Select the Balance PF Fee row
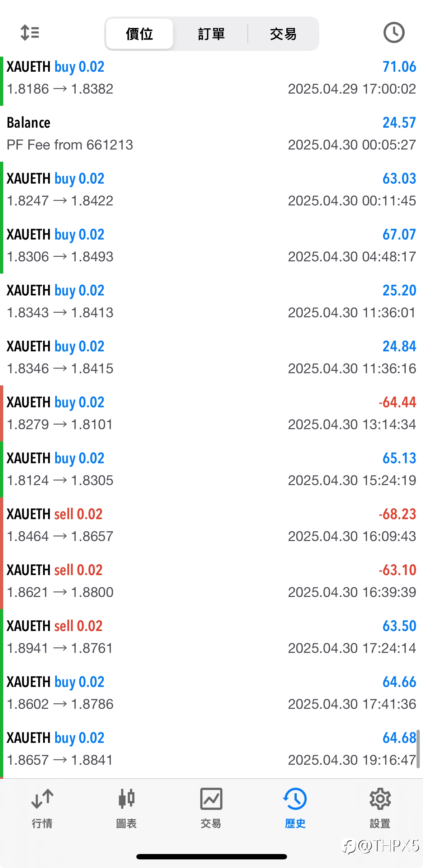This screenshot has height=868, width=423. [x=211, y=134]
